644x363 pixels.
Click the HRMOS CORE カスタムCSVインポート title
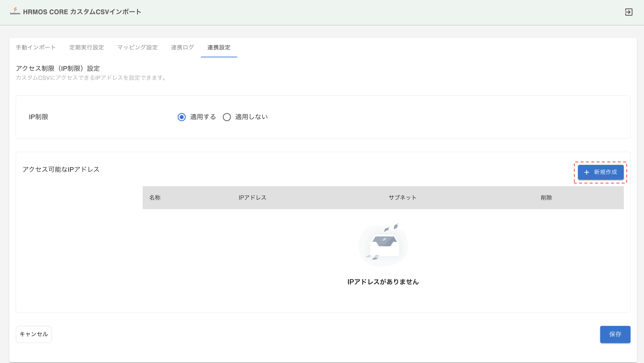(x=82, y=12)
